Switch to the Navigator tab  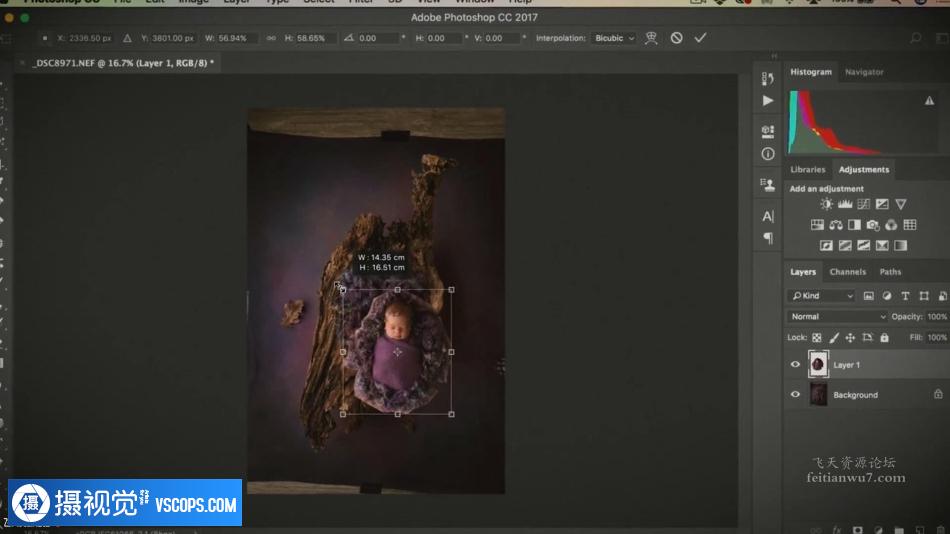click(x=864, y=72)
